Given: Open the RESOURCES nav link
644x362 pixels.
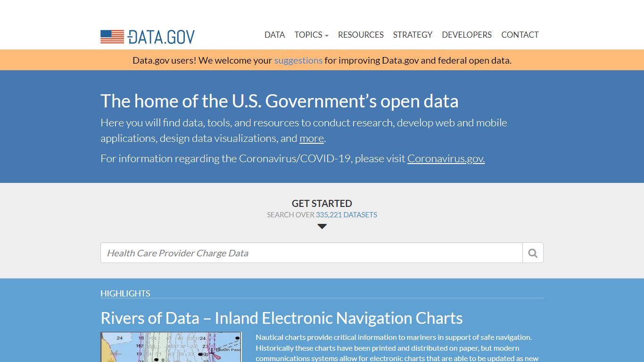Looking at the screenshot, I should (x=361, y=35).
